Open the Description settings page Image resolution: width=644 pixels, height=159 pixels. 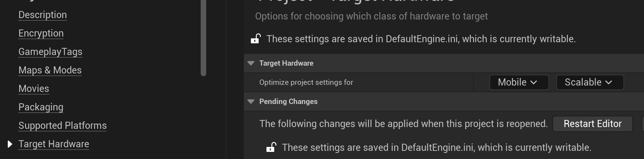coord(42,15)
